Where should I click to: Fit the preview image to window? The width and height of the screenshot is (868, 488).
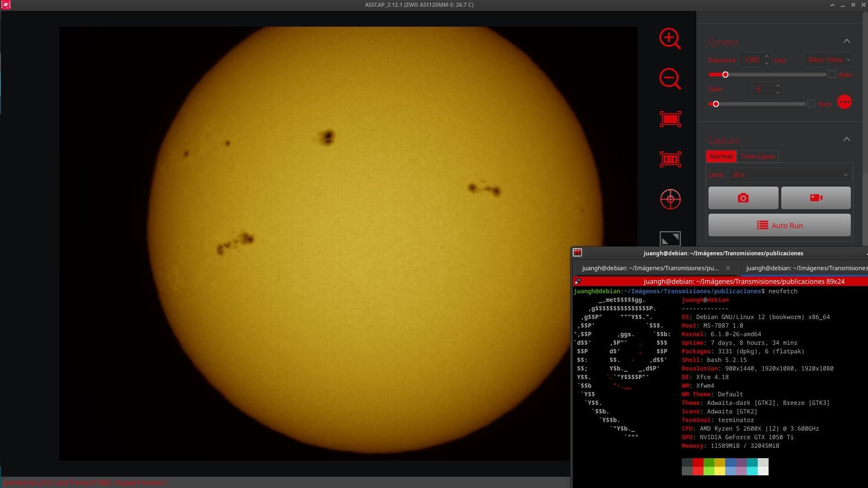click(670, 119)
